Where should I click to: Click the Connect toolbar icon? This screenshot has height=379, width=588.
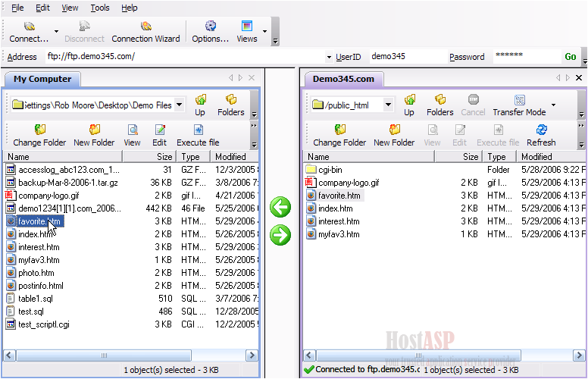[x=29, y=32]
